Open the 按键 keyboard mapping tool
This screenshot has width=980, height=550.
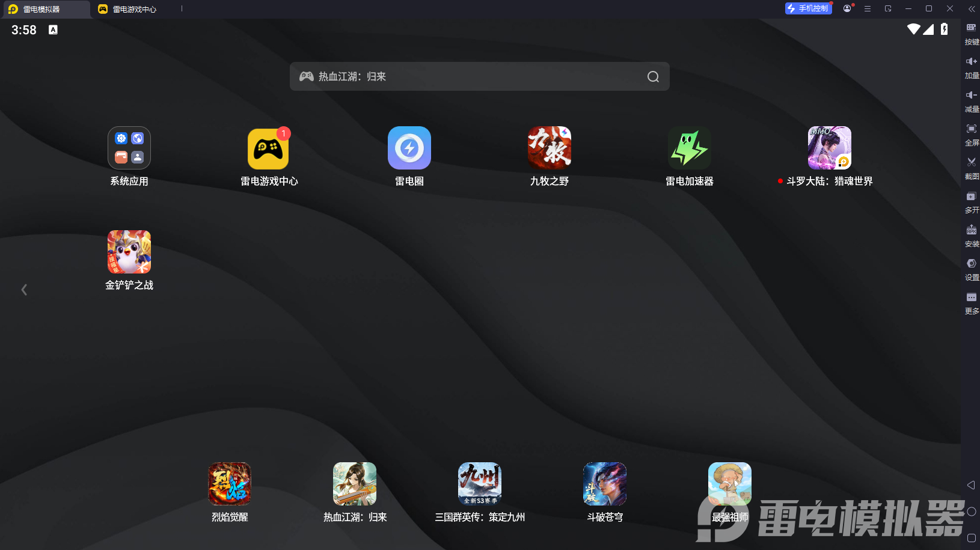[972, 34]
